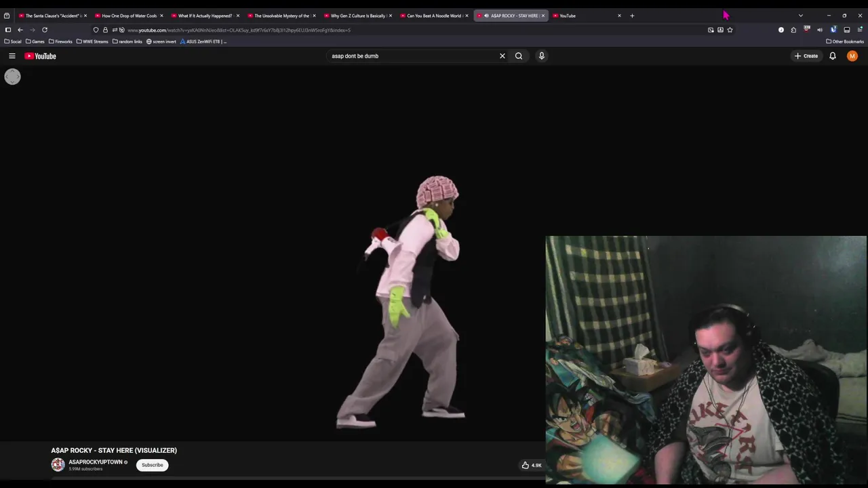Open the tab overview icon beside the first tab
This screenshot has width=868, height=488.
7,16
